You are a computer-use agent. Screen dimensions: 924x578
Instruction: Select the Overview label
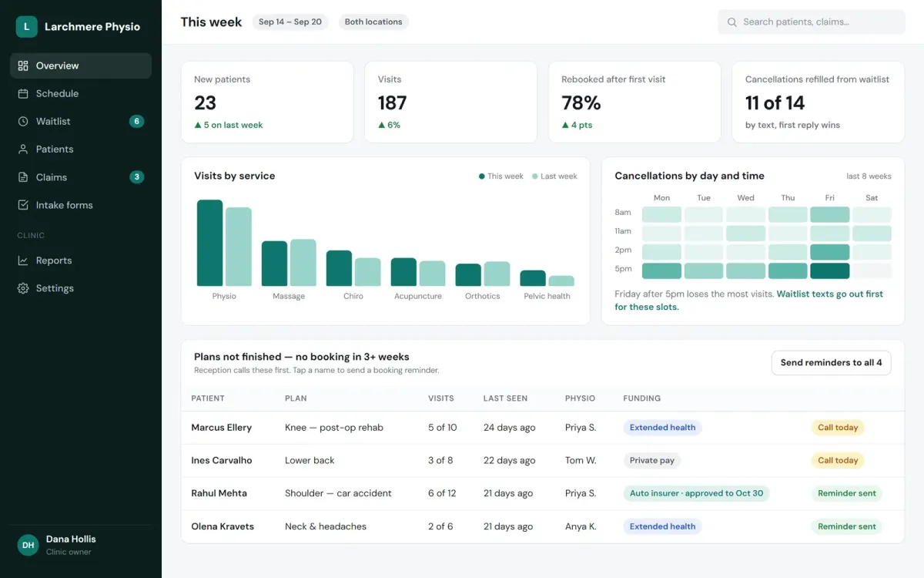click(x=57, y=66)
